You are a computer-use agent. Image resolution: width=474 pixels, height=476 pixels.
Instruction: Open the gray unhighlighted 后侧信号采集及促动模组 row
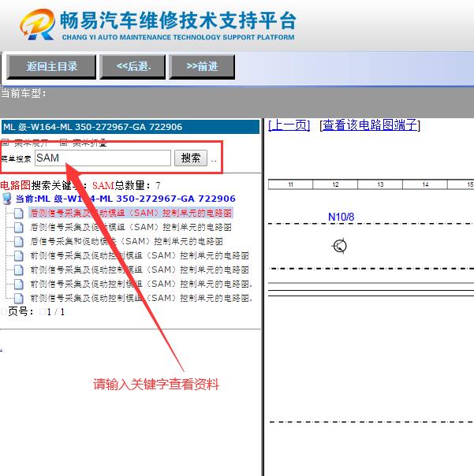pos(131,227)
